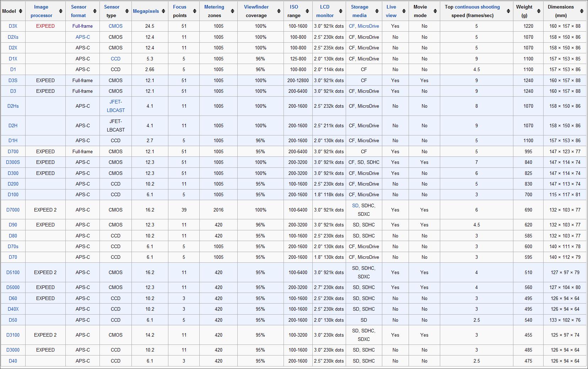Sort by LCD monitor sort arrows
Viewport: 588px width, 369px height.
(341, 11)
